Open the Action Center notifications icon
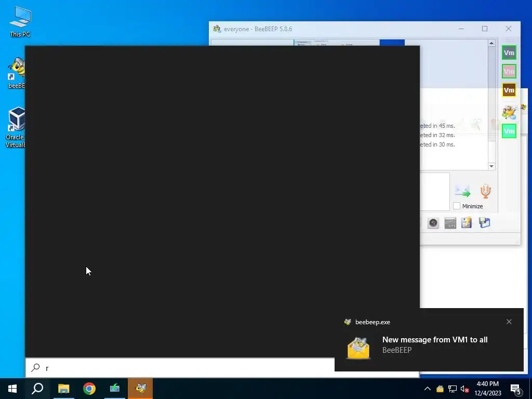 pos(516,389)
